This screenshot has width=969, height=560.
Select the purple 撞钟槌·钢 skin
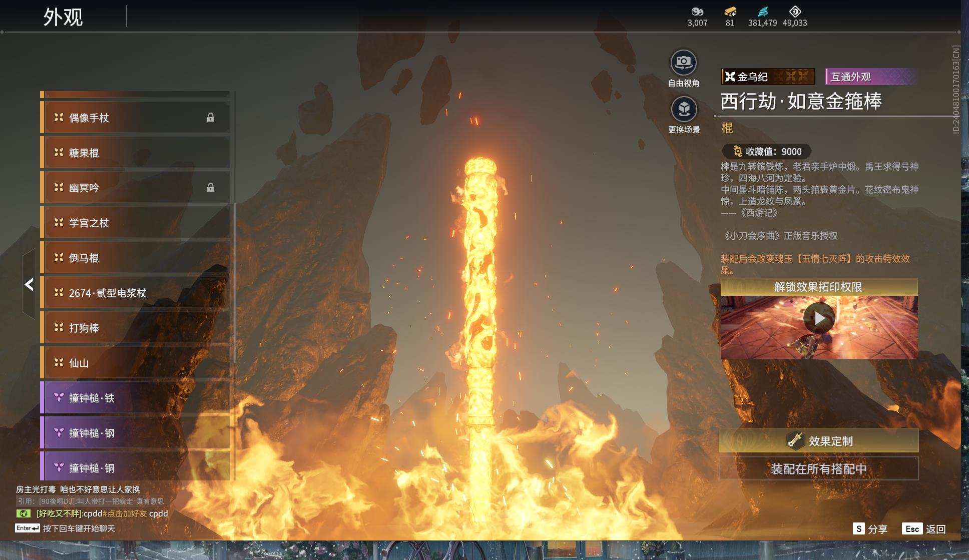[135, 433]
